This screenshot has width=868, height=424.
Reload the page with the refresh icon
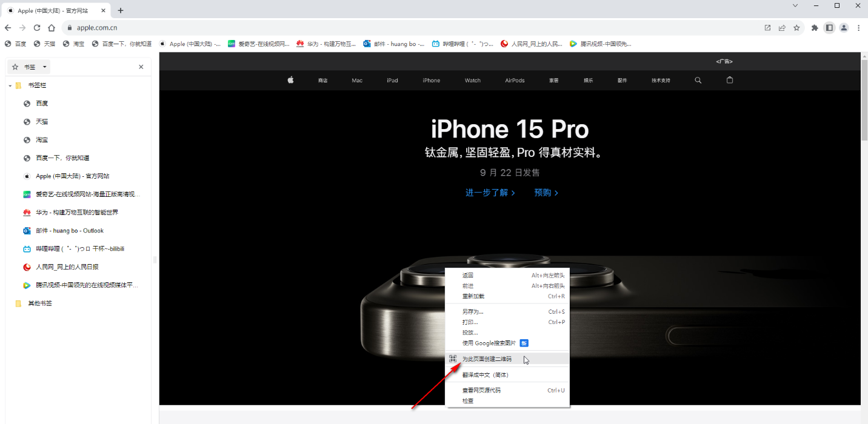[37, 28]
